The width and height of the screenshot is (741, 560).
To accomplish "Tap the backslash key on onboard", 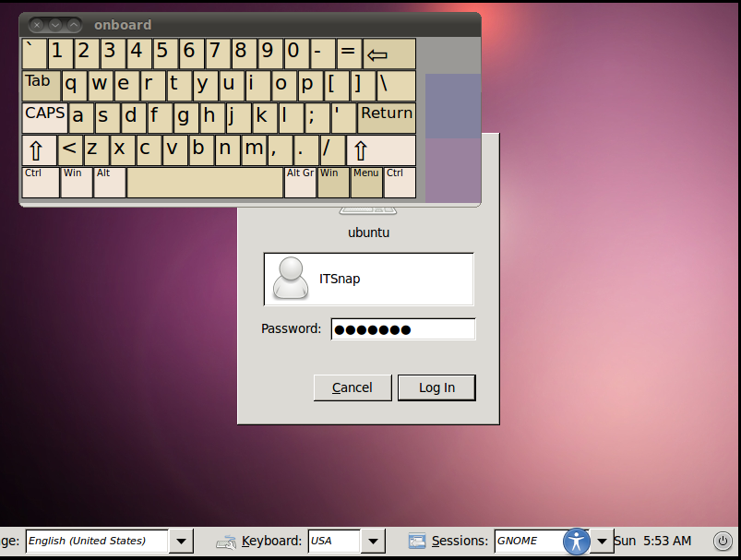I will 396,86.
